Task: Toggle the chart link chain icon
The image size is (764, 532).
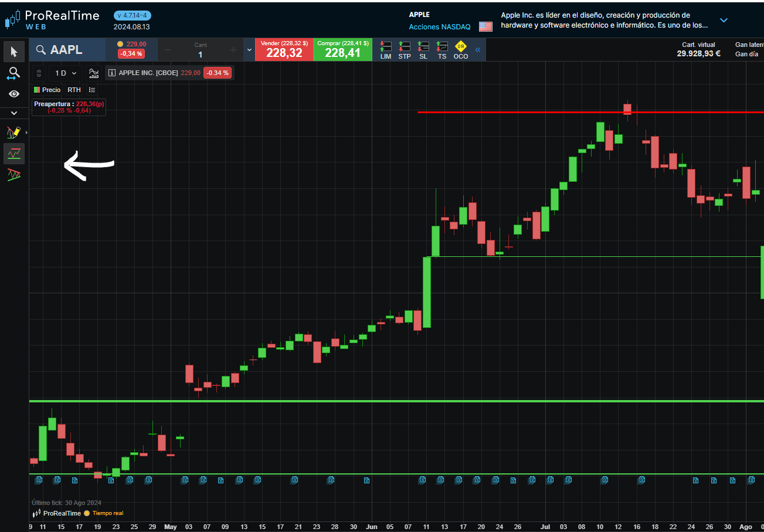Action: 39,73
